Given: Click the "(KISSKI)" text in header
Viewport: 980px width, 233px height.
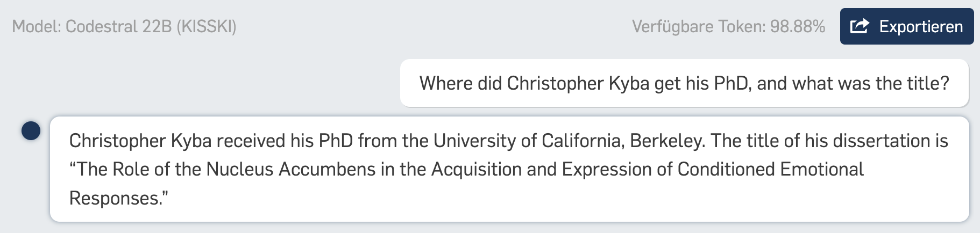Looking at the screenshot, I should pyautogui.click(x=207, y=26).
